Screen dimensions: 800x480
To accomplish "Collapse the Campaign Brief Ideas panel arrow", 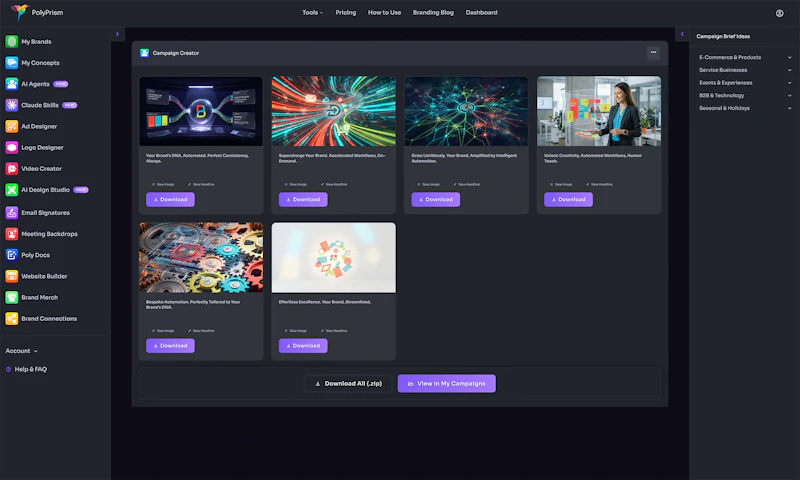I will click(682, 34).
